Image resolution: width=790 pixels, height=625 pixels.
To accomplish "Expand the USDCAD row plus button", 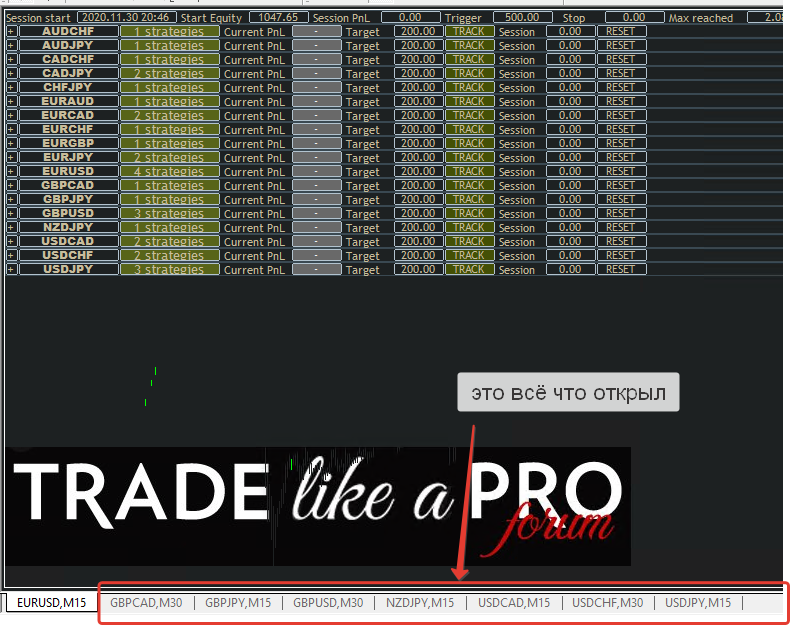I will point(11,242).
